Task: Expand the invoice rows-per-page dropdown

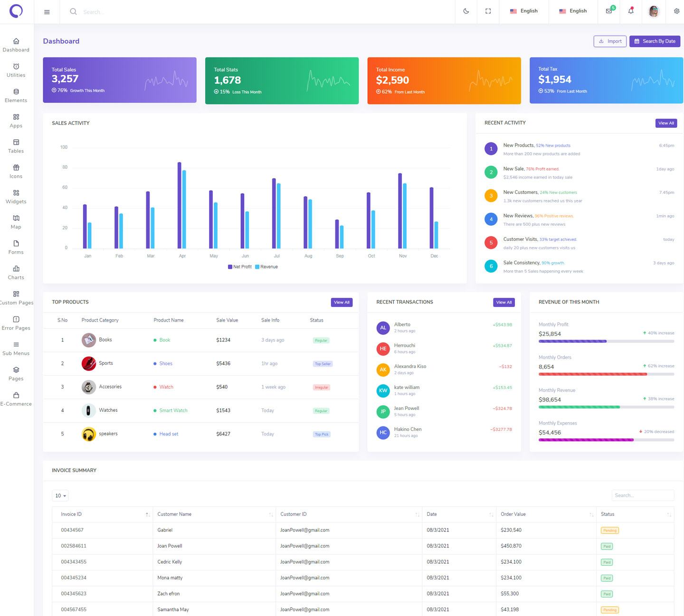Action: point(60,496)
